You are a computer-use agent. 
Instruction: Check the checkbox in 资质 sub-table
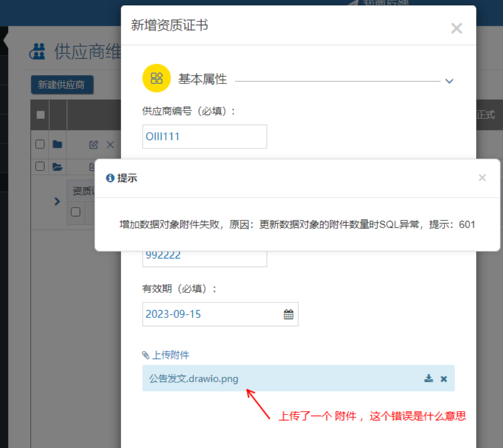(76, 212)
